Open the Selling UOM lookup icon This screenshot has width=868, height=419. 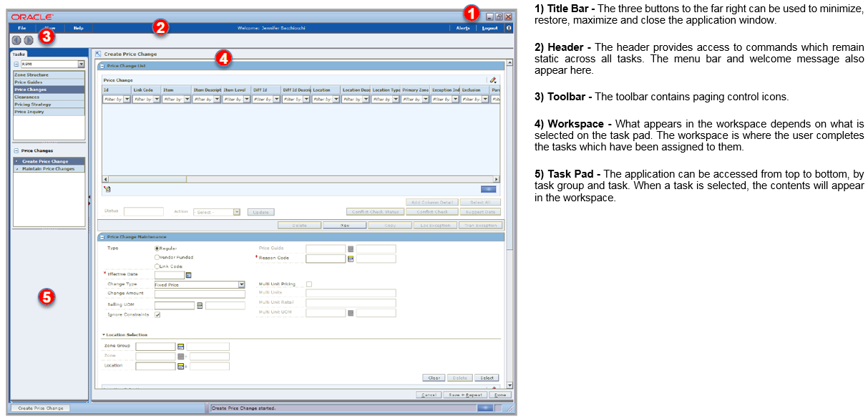click(x=200, y=305)
